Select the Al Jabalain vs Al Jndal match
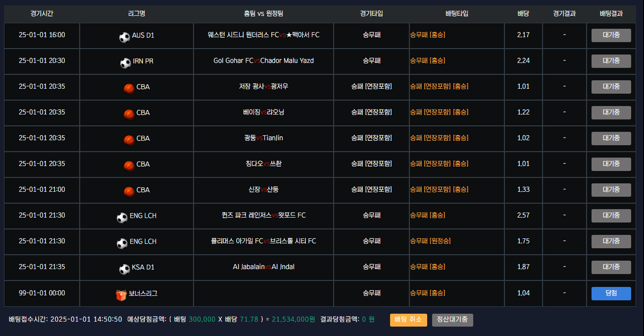The width and height of the screenshot is (644, 336). tap(263, 267)
